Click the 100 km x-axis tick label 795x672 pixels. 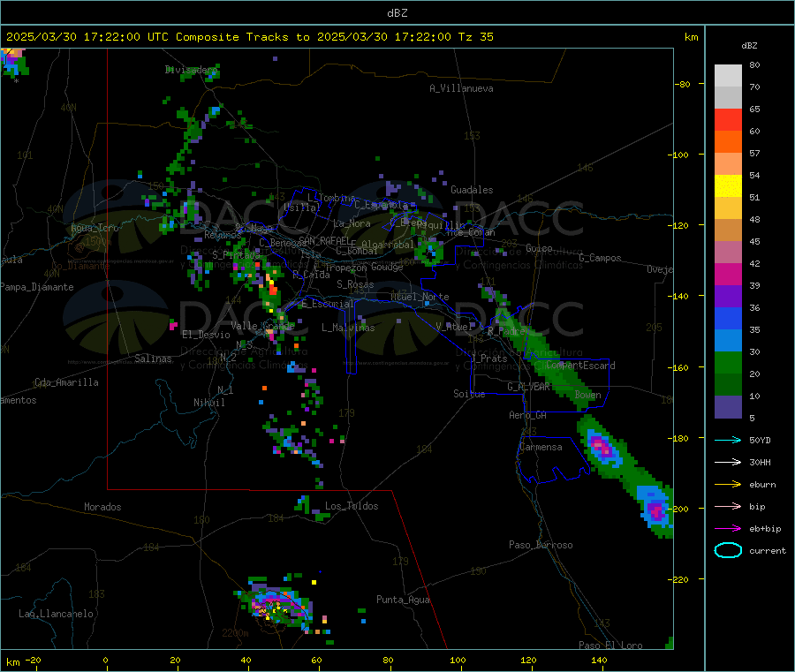click(x=458, y=661)
